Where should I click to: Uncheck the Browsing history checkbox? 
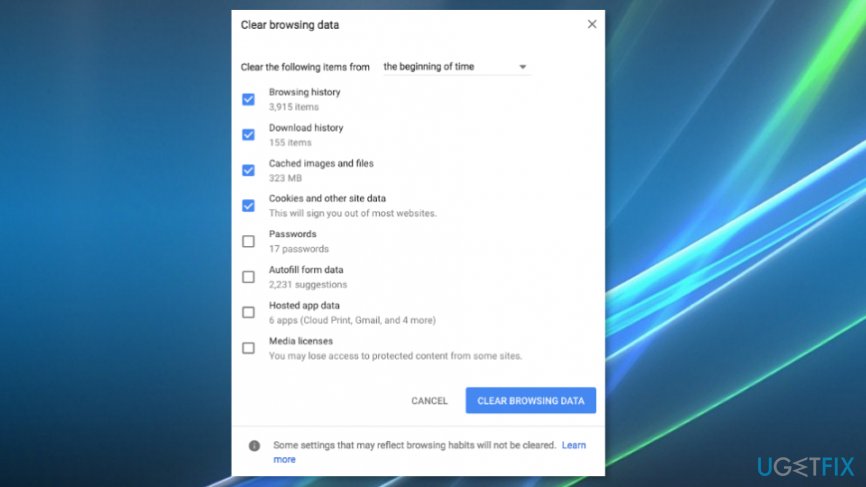click(248, 99)
